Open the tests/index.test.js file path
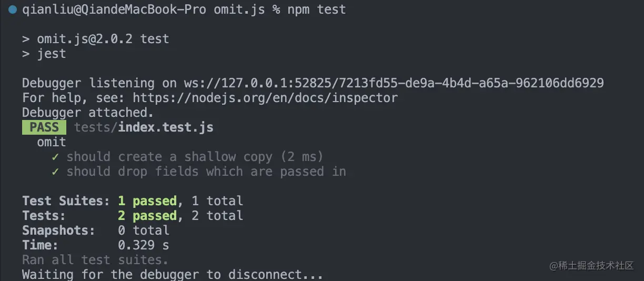 pyautogui.click(x=144, y=127)
